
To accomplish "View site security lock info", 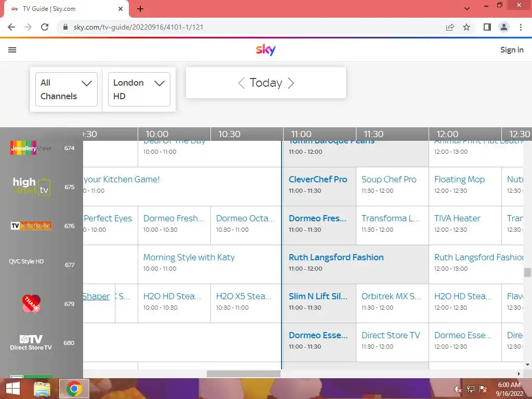I will coord(65,27).
